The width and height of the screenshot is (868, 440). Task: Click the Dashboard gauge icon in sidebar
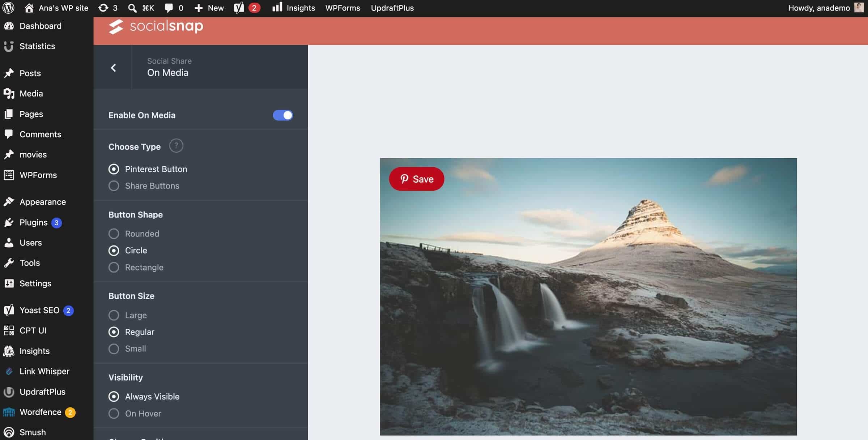[x=9, y=26]
